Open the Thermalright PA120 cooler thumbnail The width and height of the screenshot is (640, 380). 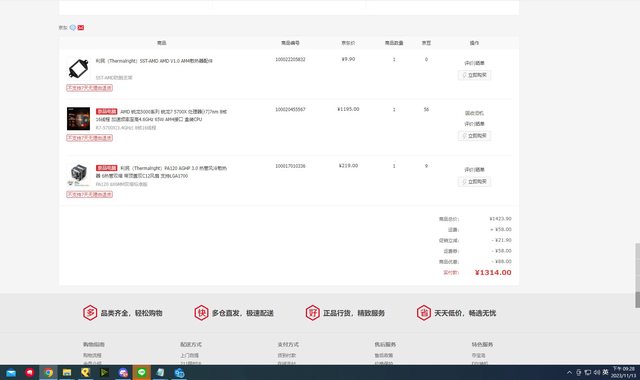coord(78,175)
